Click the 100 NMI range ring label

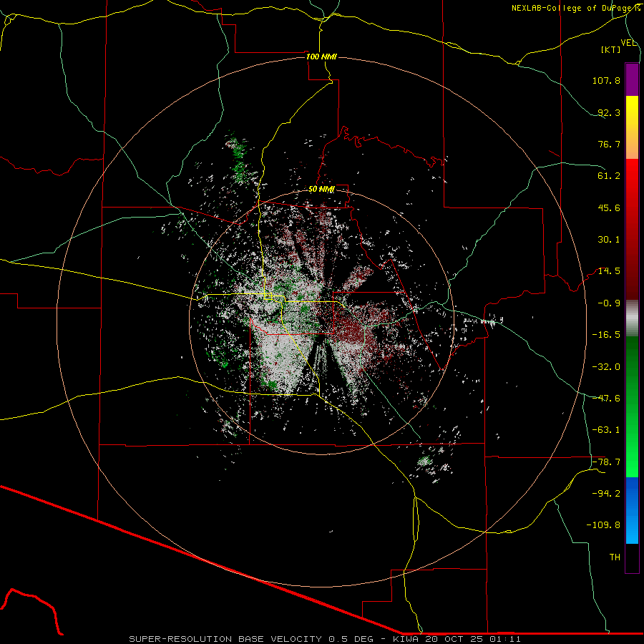(x=321, y=57)
